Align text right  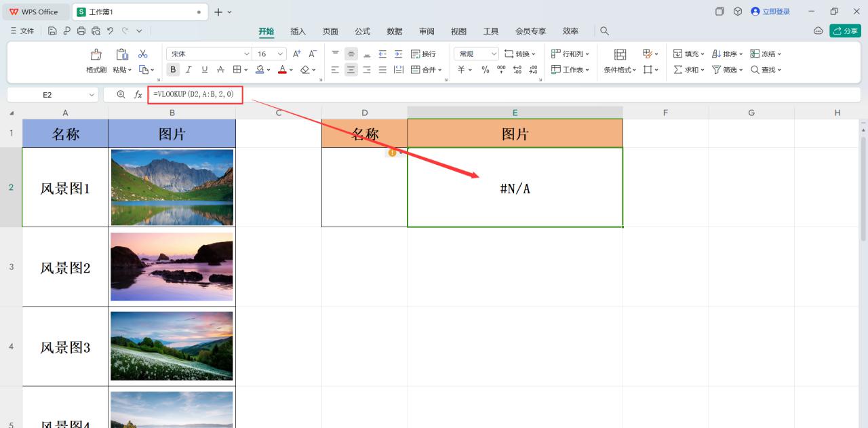(367, 69)
